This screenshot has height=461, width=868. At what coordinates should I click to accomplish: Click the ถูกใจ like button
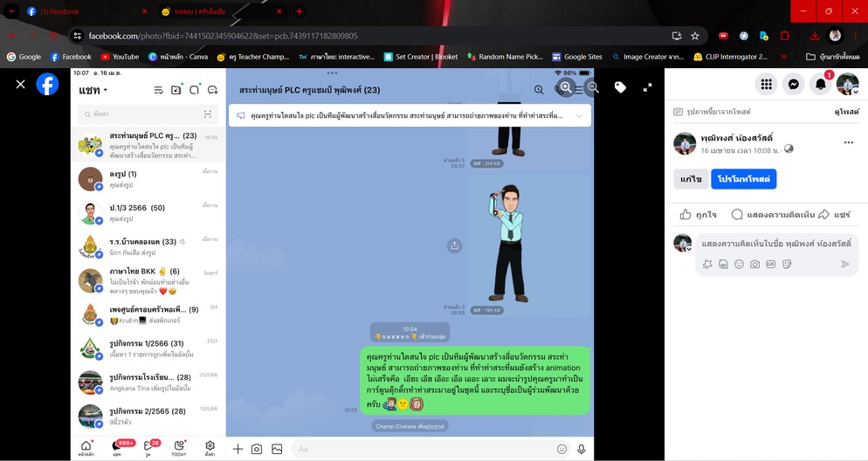698,215
